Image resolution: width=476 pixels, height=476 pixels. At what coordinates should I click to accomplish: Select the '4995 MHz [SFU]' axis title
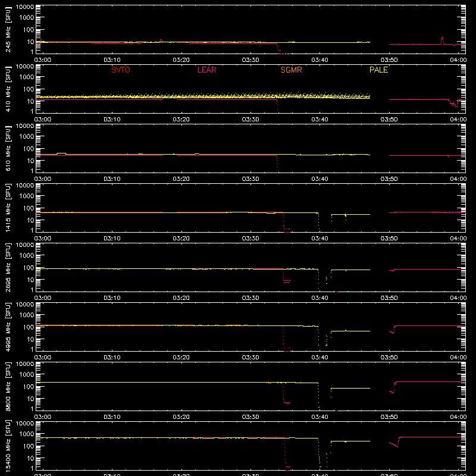click(x=8, y=327)
